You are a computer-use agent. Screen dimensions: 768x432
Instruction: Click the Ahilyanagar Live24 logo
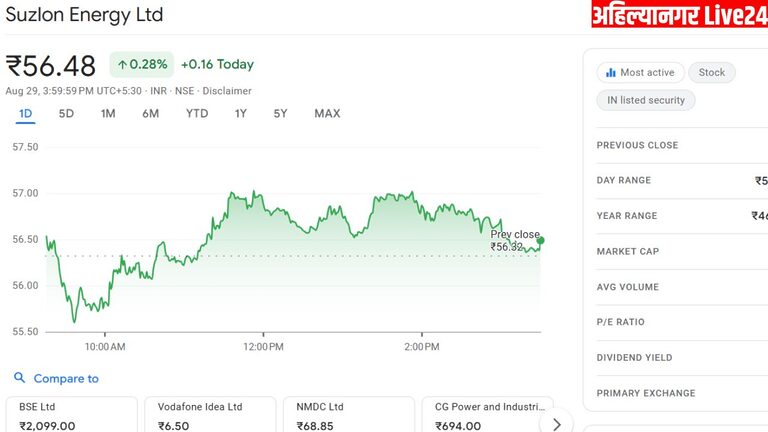[678, 15]
